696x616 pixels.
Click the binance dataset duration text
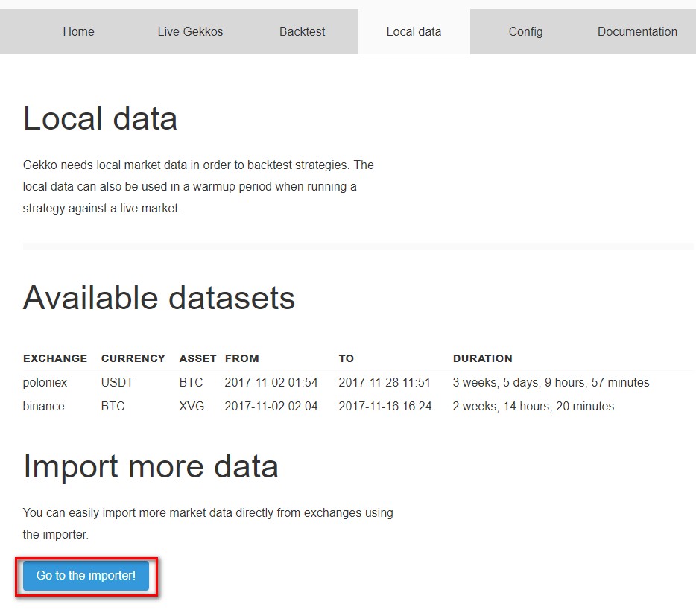point(534,407)
